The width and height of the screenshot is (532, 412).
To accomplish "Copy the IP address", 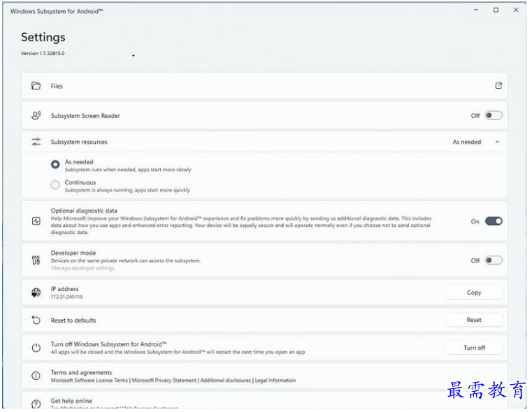I will tap(474, 293).
